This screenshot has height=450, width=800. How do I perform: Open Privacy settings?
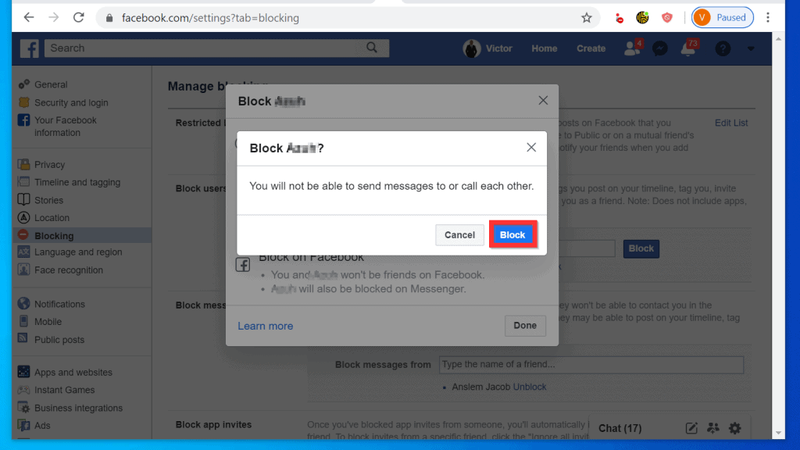[x=49, y=165]
